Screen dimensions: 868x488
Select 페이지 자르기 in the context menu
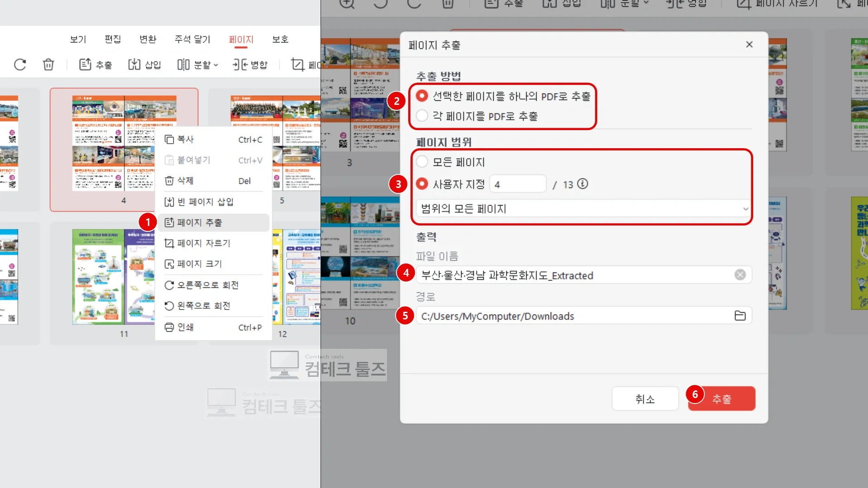[213, 243]
